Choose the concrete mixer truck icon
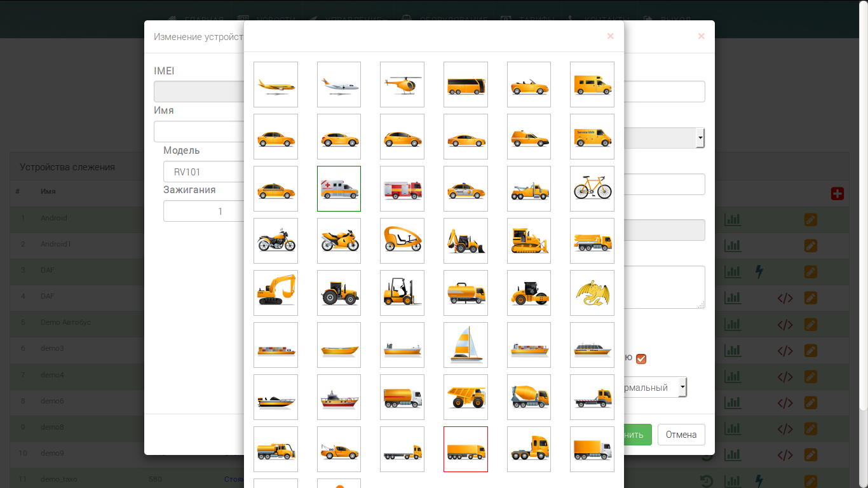The height and width of the screenshot is (488, 868). tap(529, 397)
